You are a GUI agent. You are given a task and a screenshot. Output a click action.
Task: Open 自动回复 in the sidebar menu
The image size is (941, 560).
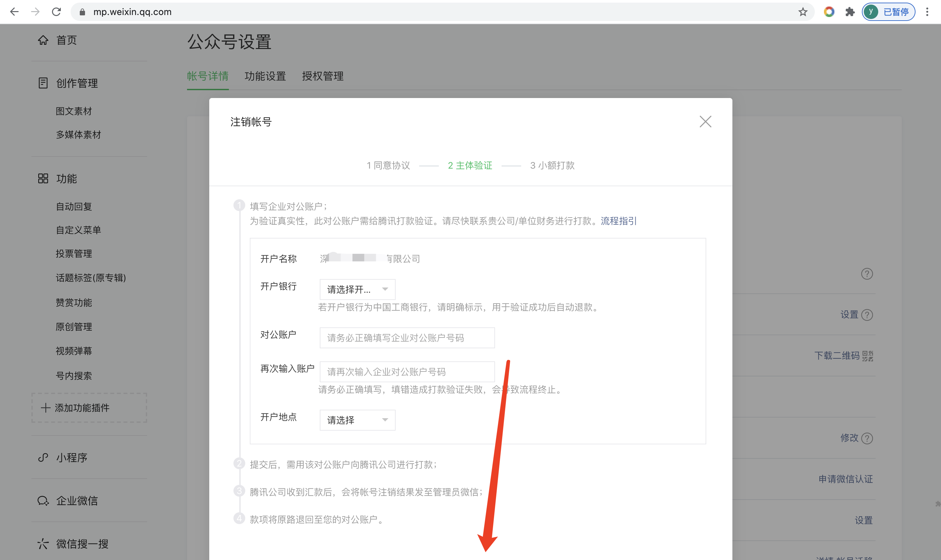[x=74, y=206]
